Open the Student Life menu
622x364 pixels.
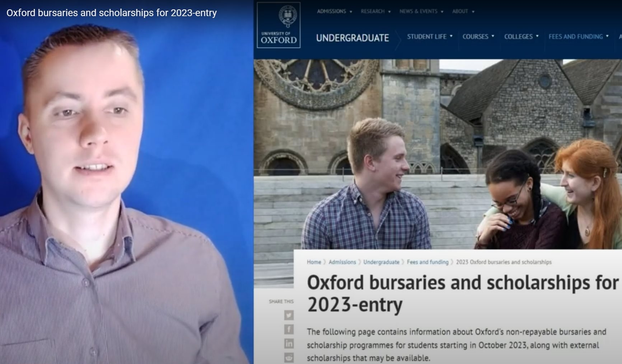coord(429,37)
